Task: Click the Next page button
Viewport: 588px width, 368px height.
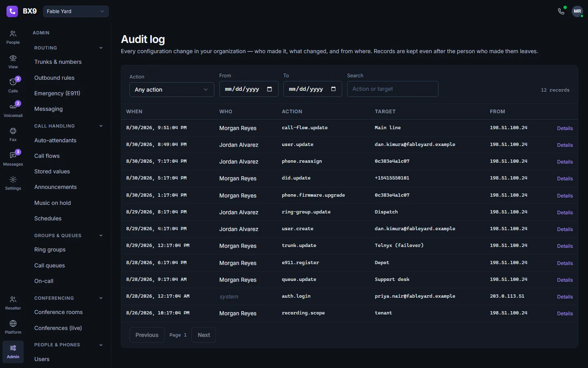Action: pos(204,335)
